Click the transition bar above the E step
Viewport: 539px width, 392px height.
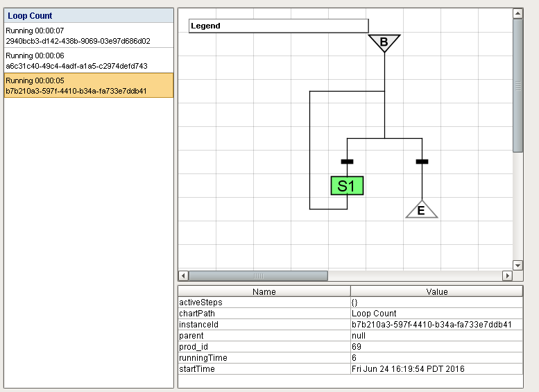pos(421,162)
